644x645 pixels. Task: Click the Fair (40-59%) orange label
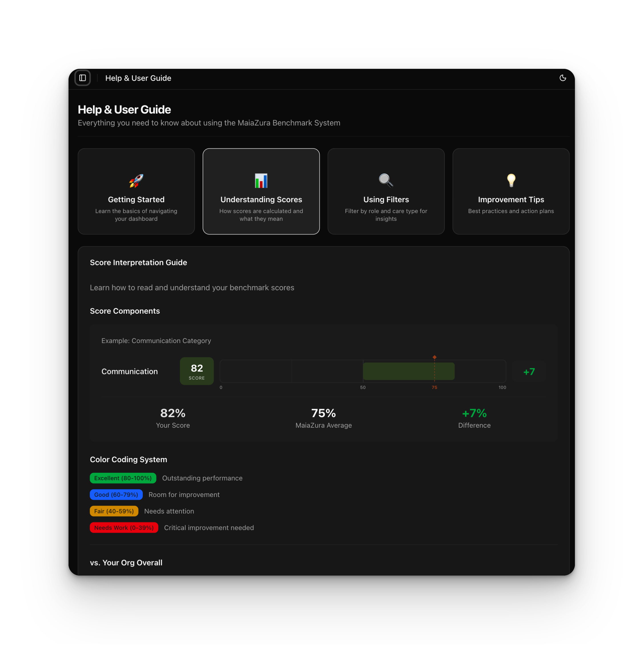[114, 511]
